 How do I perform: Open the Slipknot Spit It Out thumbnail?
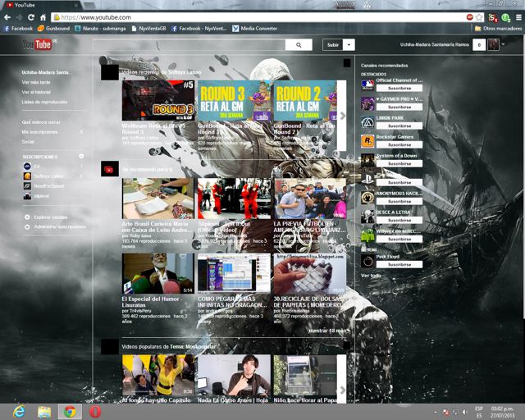point(234,199)
